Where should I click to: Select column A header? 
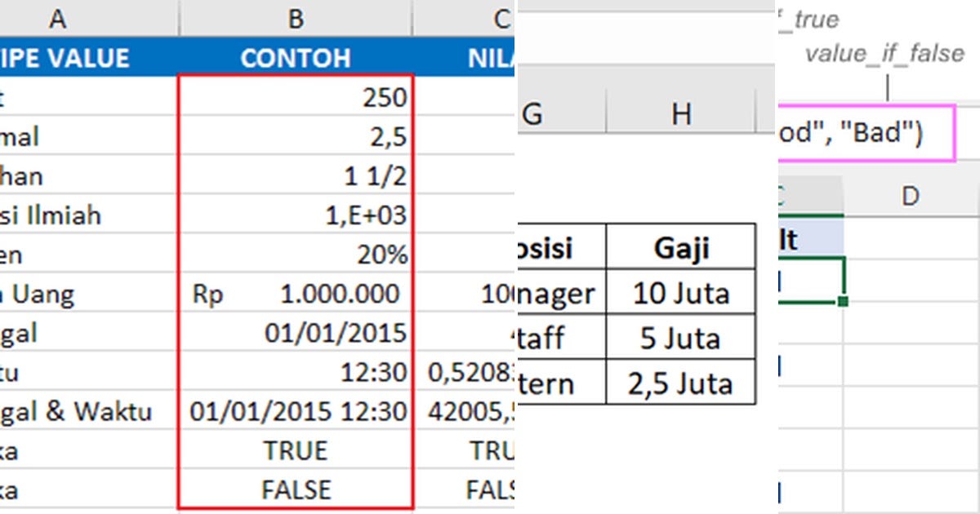pos(57,18)
